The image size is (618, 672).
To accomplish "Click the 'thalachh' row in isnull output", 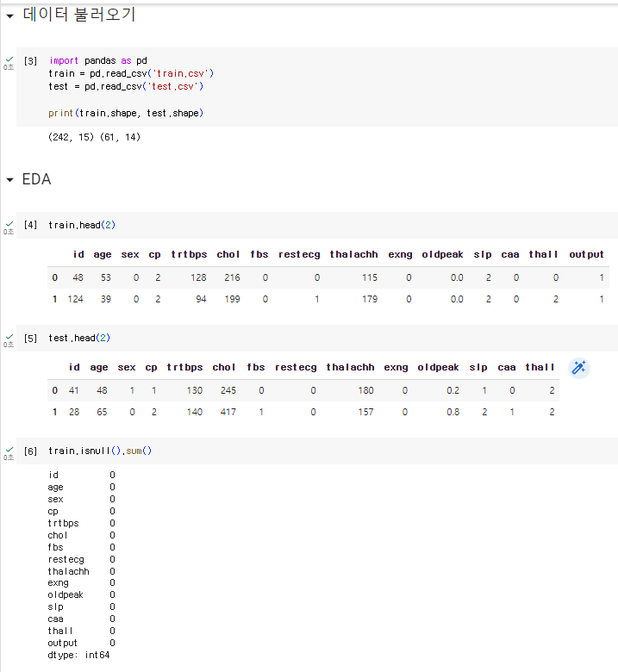I will click(82, 571).
